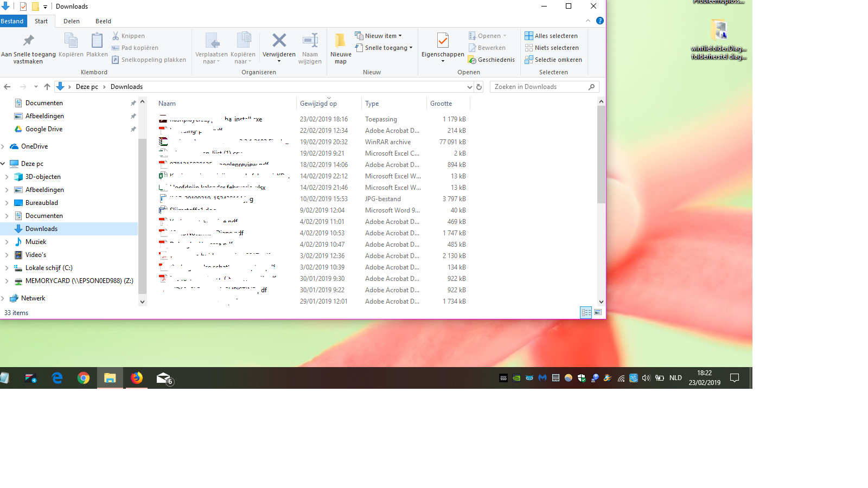The image size is (868, 488).
Task: Switch to details view icon
Action: 586,312
